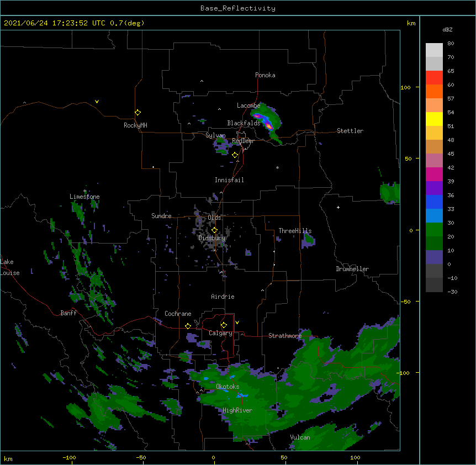Select the blue legend swatch between 36 and 33
The width and height of the screenshot is (476, 465).
tap(434, 202)
